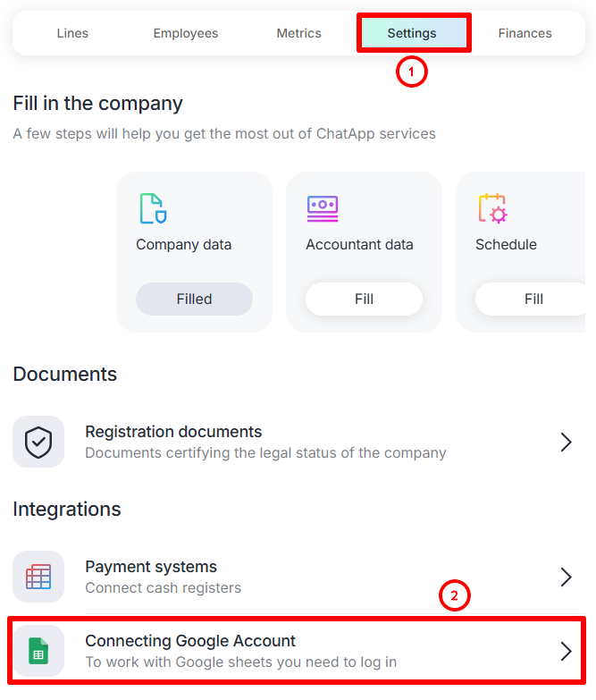Screen dimensions: 596x700
Task: Go to the Metrics tab
Action: [x=299, y=33]
